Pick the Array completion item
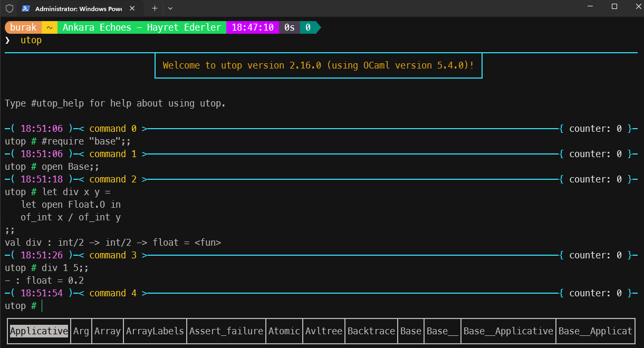The width and height of the screenshot is (644, 348). 108,331
